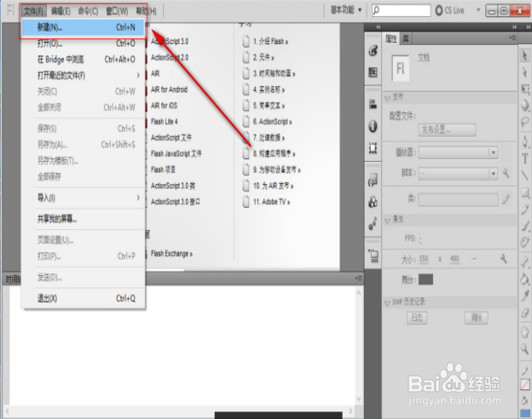Viewport: 532px width, 419px height.
Task: Click the wrench icon beside 脚本 dropdown
Action: tap(506, 174)
